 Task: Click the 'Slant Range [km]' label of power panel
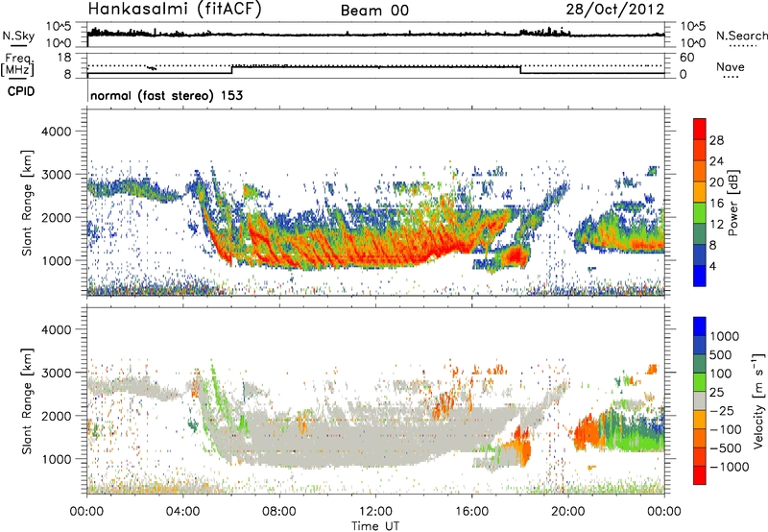point(27,203)
